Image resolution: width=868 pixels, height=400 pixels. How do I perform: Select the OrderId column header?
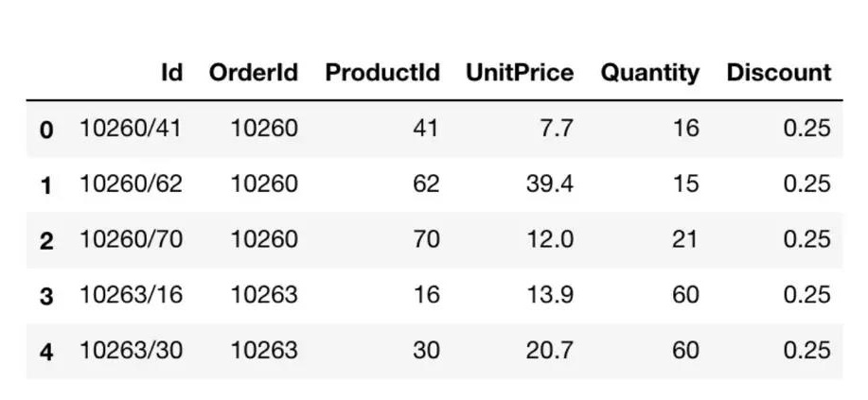(253, 73)
